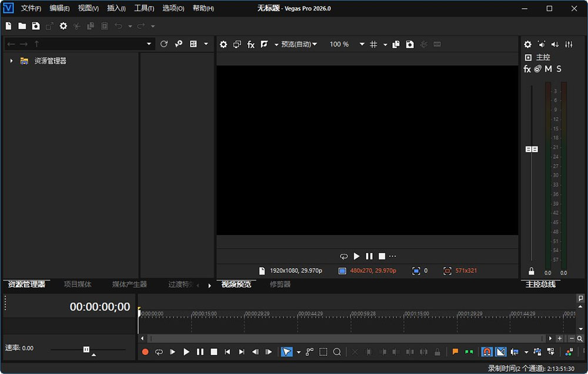Toggle the grid overlay icon in video preview

pos(373,44)
